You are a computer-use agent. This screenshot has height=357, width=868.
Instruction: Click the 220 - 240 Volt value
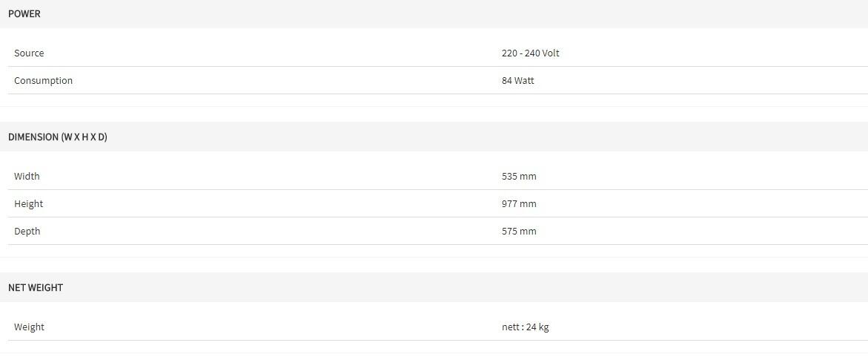[530, 53]
